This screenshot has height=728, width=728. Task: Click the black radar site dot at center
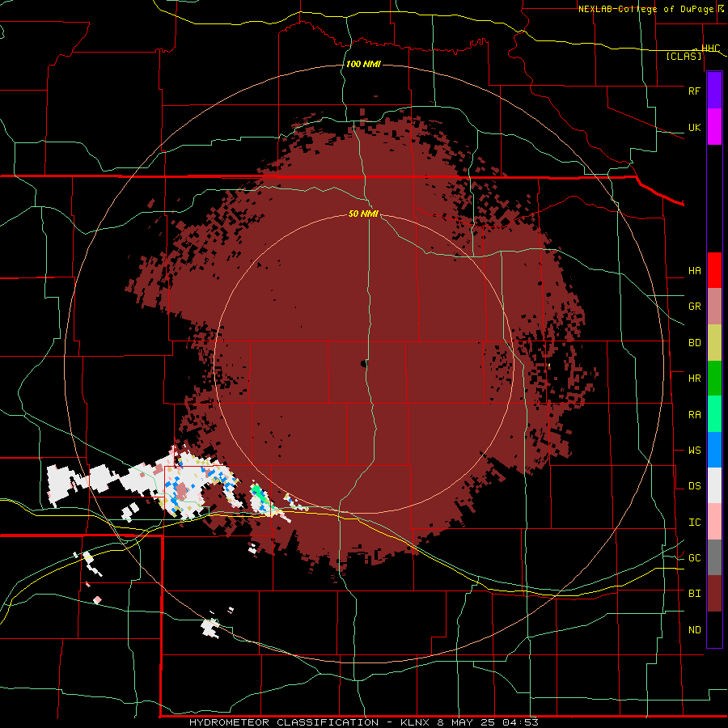point(364,365)
